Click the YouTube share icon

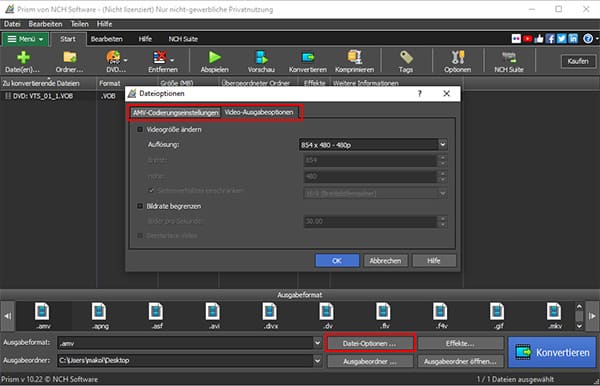pos(528,39)
